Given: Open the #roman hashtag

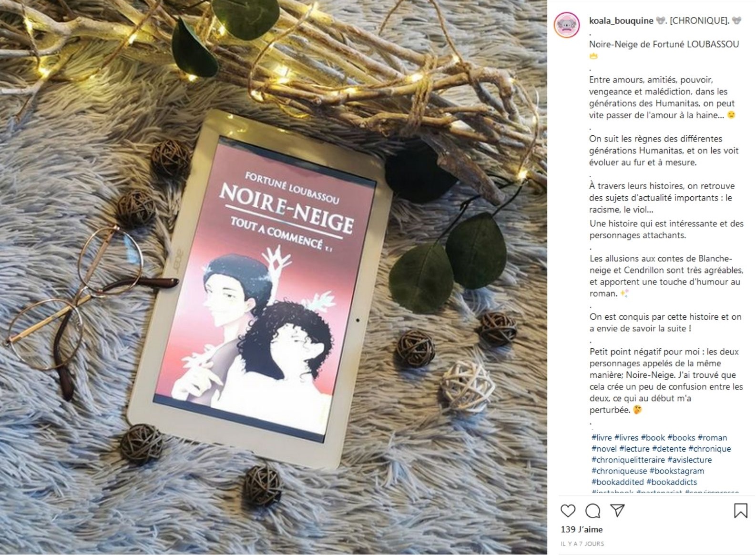Looking at the screenshot, I should point(712,437).
